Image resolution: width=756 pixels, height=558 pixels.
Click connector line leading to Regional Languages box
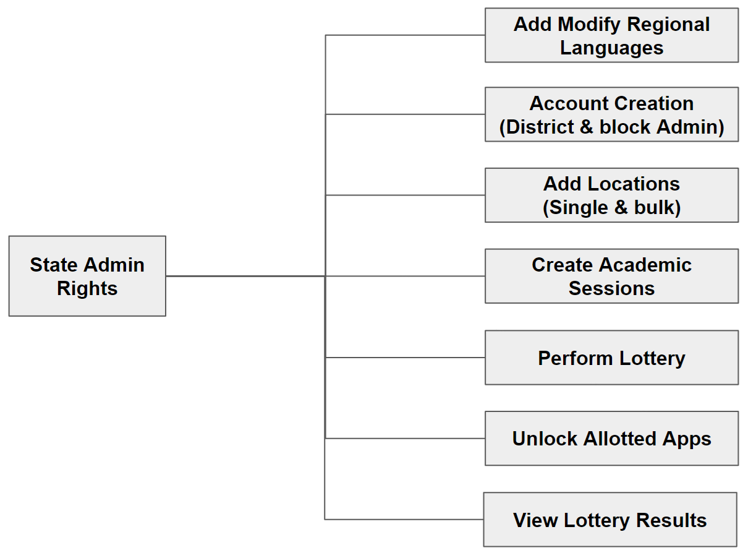405,35
